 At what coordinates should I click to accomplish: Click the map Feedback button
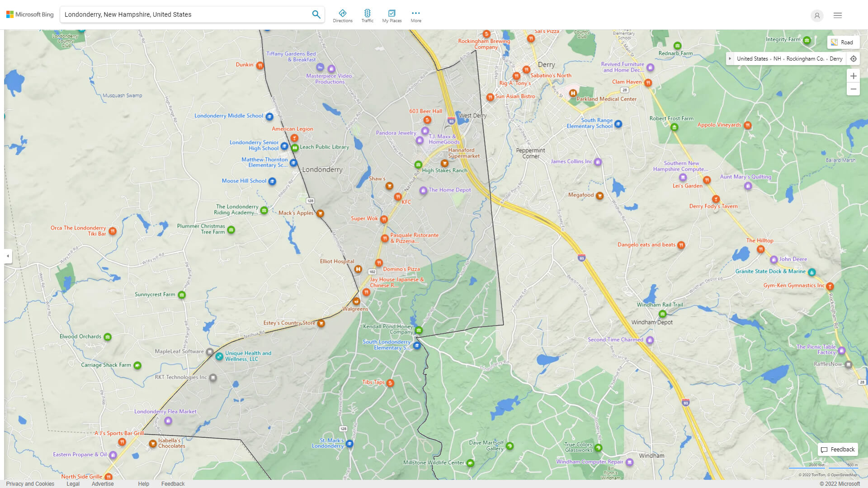[838, 450]
